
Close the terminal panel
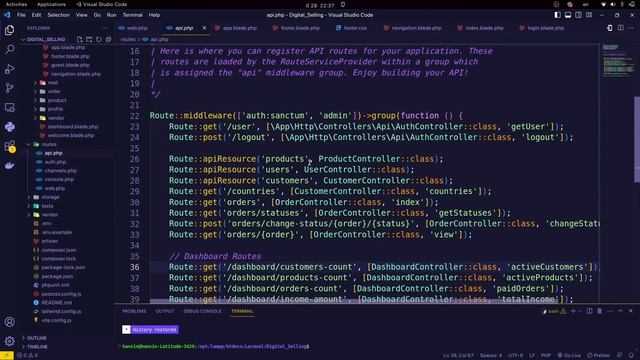[x=631, y=311]
